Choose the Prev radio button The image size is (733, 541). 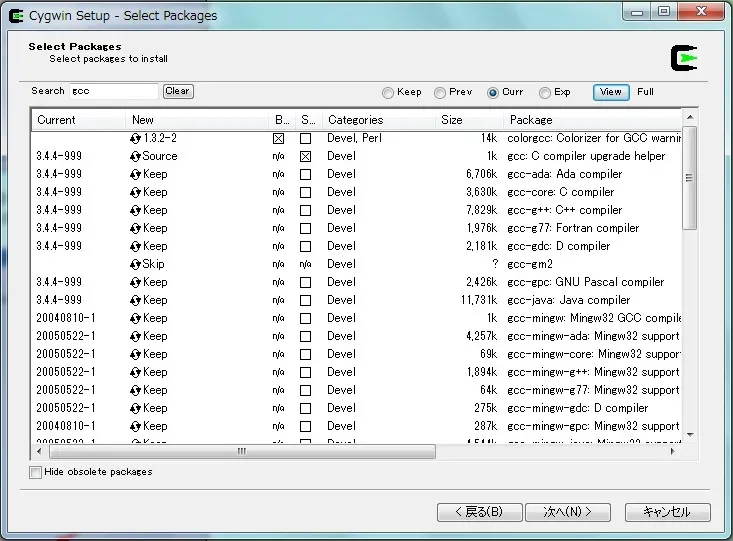440,93
